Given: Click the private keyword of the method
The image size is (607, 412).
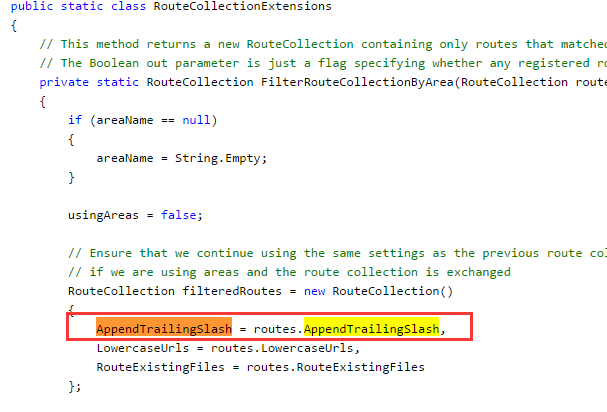Looking at the screenshot, I should point(64,82).
